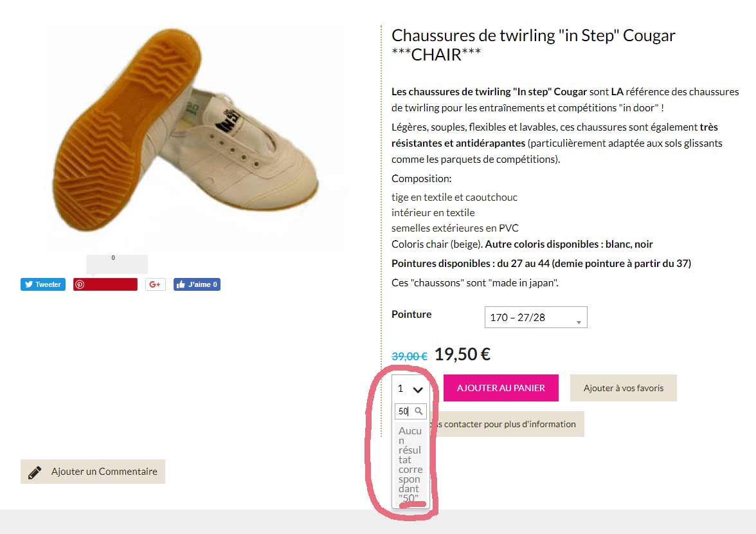The width and height of the screenshot is (756, 534).
Task: Click Ajouter à vos favoris button
Action: point(623,388)
